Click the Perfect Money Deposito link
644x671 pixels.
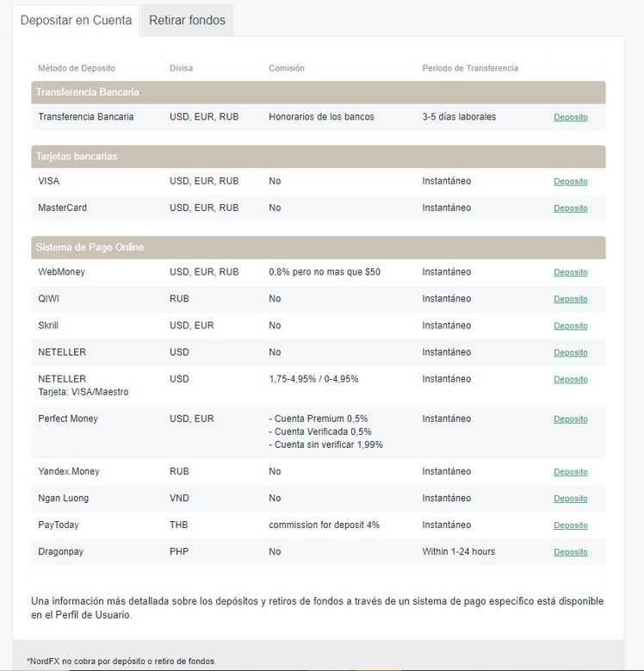(x=571, y=419)
